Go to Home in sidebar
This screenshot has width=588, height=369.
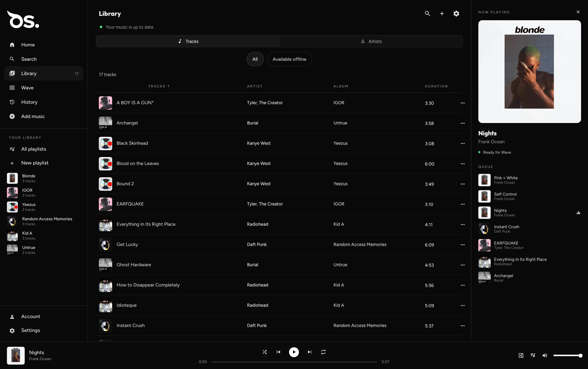coord(44,45)
